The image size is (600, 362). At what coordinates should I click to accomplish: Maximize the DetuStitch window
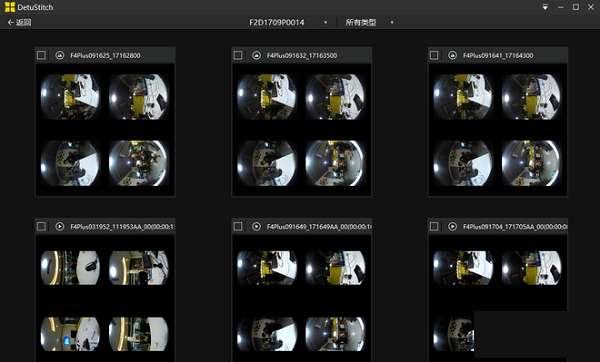point(576,7)
